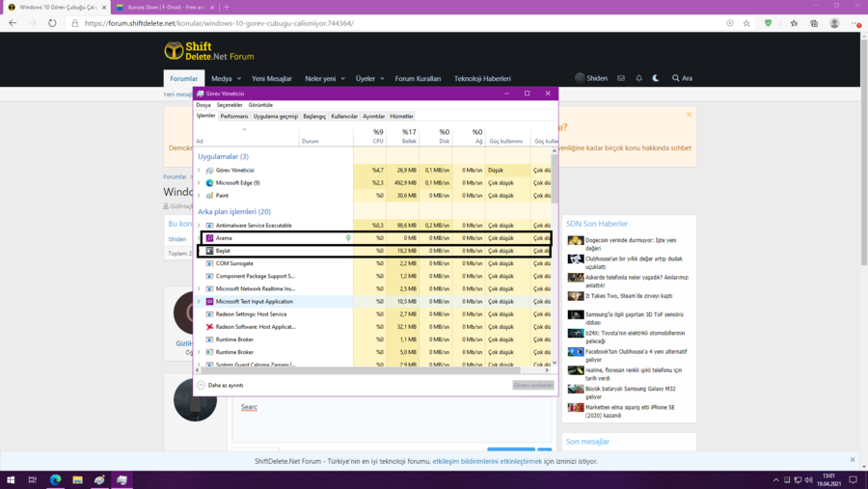Switch to Uygulama geçmişi tab
Image resolution: width=868 pixels, height=489 pixels.
276,117
